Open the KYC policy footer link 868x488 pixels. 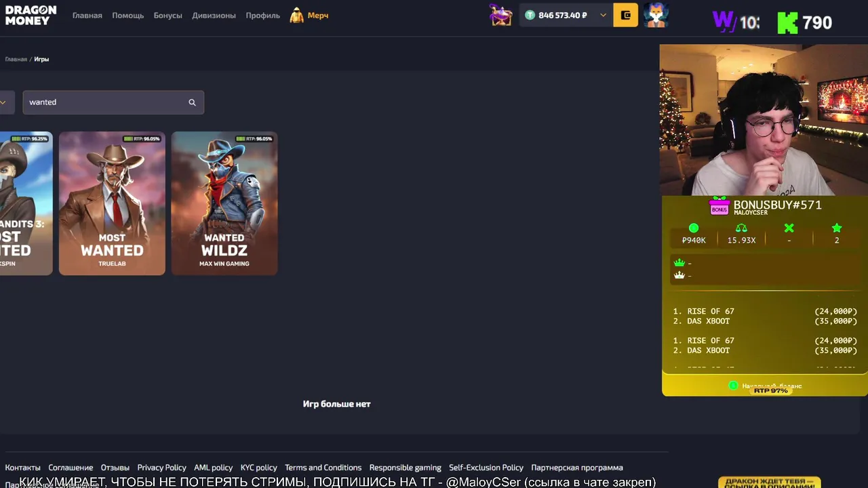pyautogui.click(x=258, y=468)
